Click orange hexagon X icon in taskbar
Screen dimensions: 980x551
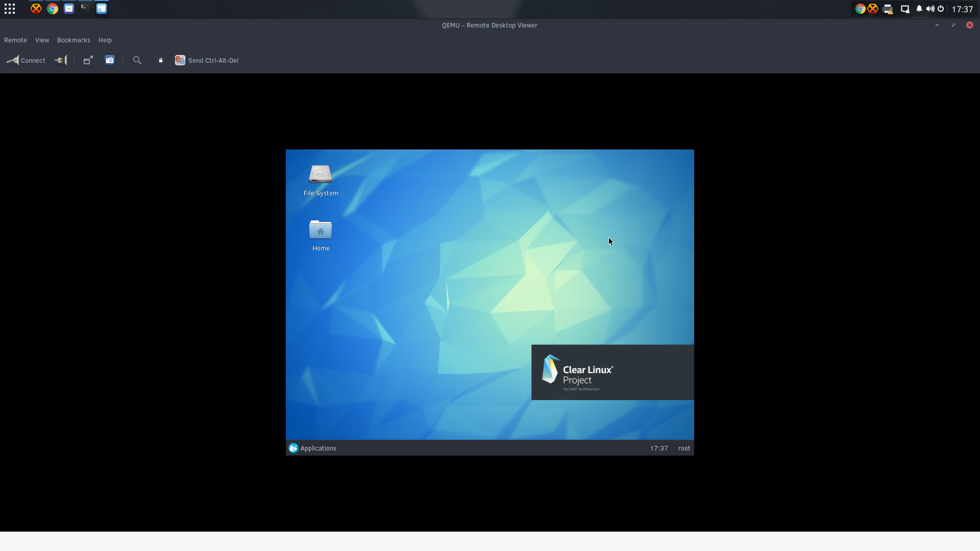point(36,9)
